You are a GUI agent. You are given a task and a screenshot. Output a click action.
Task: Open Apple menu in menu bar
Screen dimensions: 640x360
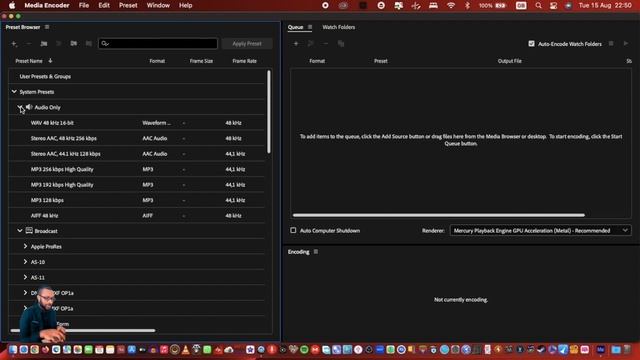click(12, 5)
